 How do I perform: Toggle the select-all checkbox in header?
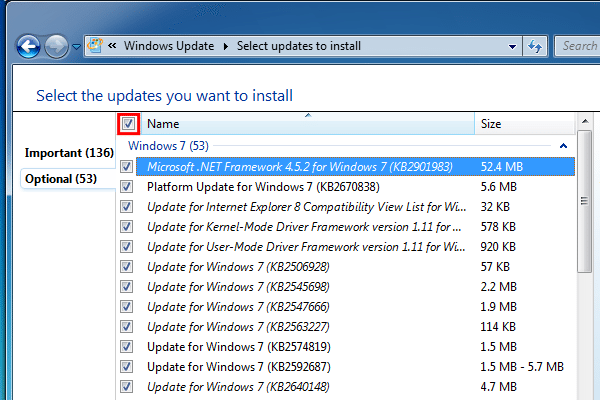[127, 124]
